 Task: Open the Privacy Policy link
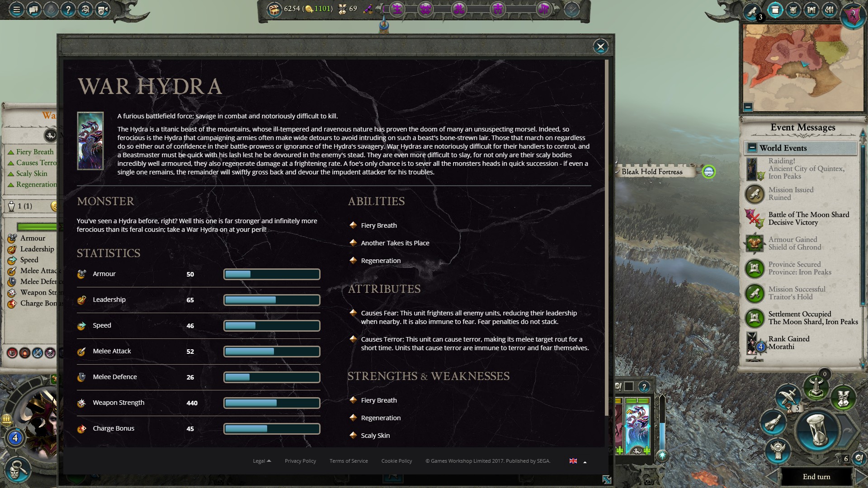tap(300, 461)
